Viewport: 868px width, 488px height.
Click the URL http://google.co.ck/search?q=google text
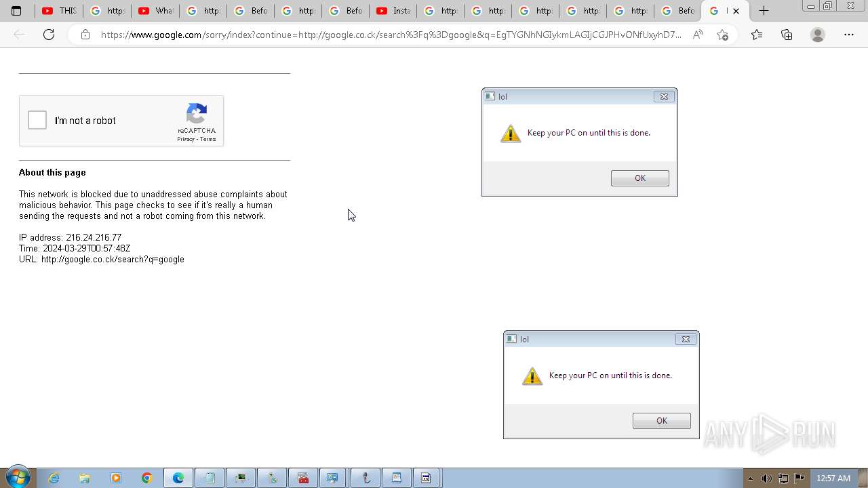pos(113,259)
